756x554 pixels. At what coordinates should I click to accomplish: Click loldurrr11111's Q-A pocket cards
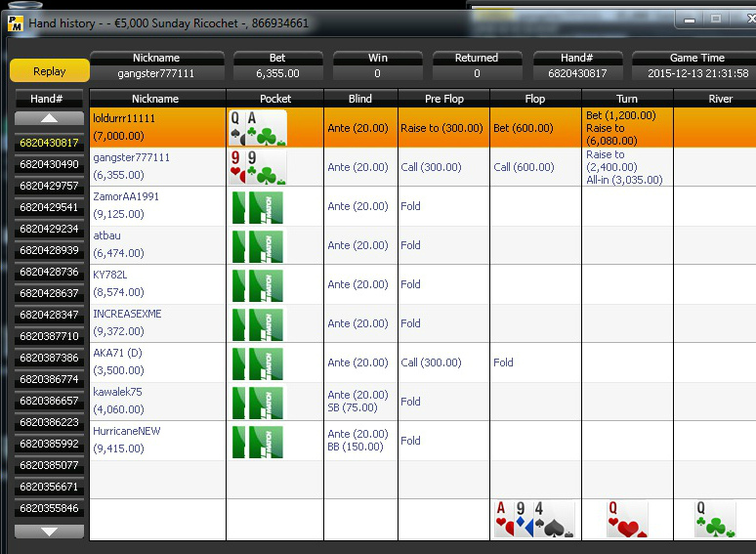(x=258, y=128)
